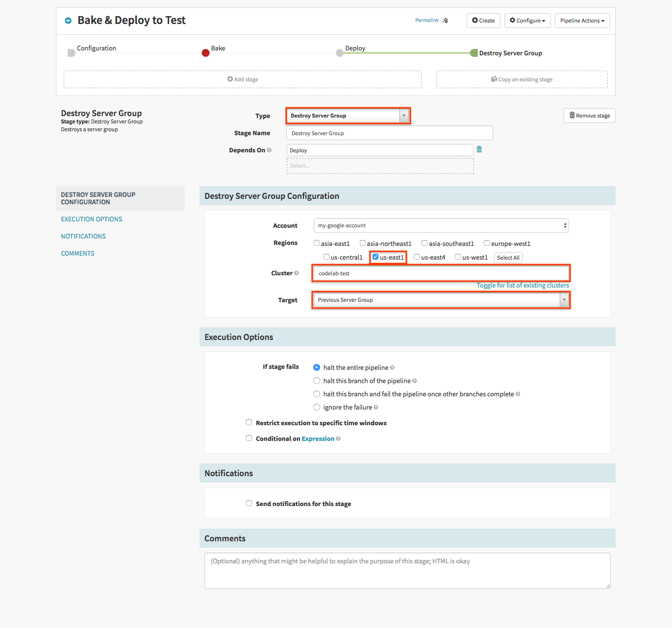This screenshot has width=672, height=630.
Task: Click Toggle for list of existing clusters
Action: pyautogui.click(x=523, y=286)
